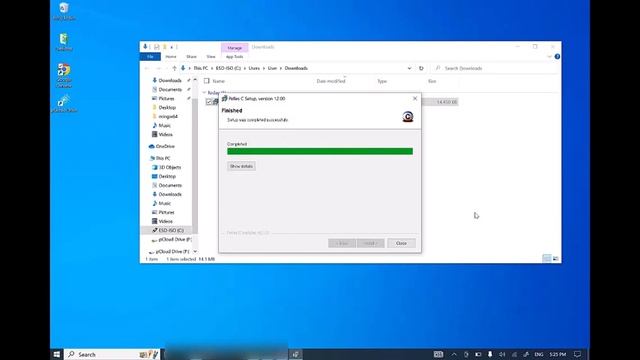Open the App Tools ribbon tab

pos(234,57)
